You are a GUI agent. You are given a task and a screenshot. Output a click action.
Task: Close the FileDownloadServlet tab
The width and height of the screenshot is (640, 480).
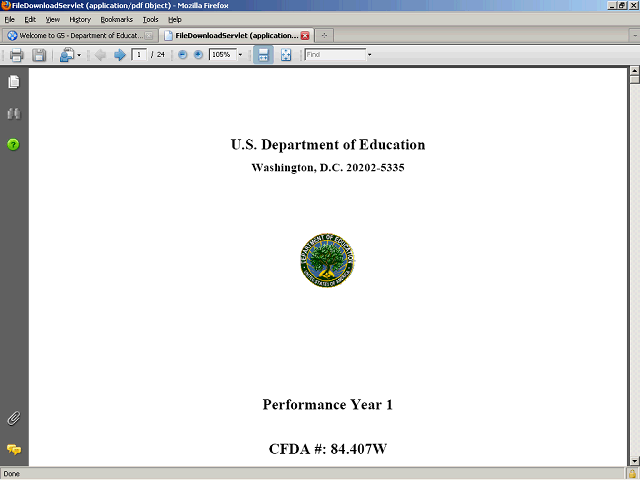[x=305, y=36]
